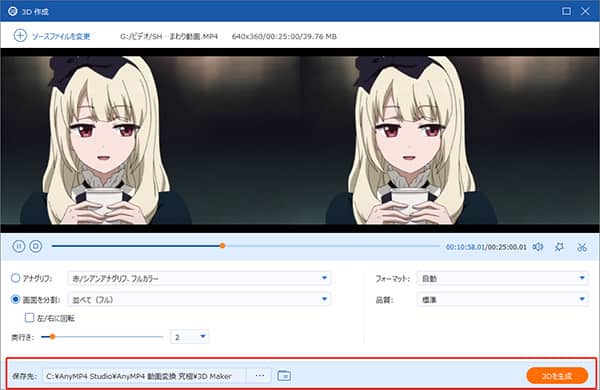Click the plus icon to change source file
This screenshot has width=600, height=390.
click(20, 36)
